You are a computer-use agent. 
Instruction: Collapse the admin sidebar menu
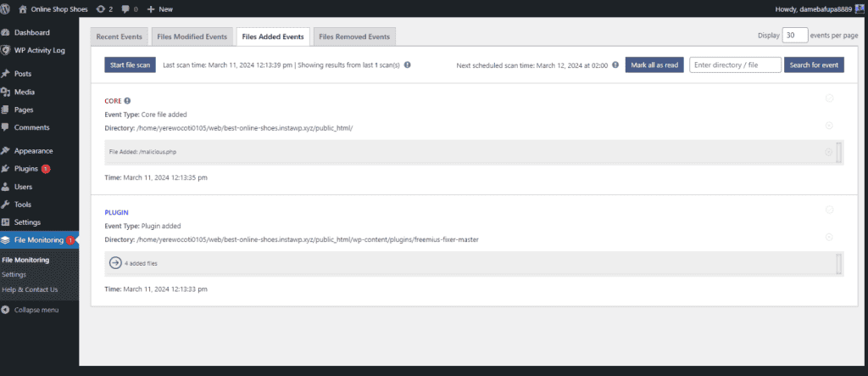tap(36, 310)
